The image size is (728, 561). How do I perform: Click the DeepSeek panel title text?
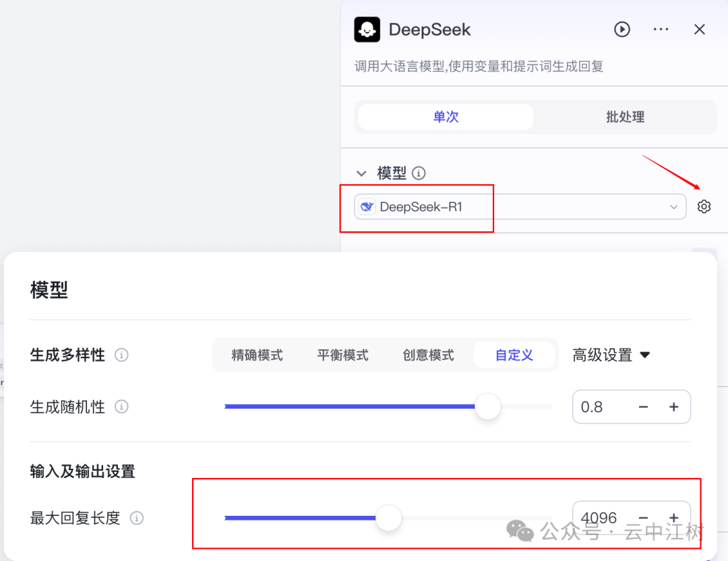[429, 30]
